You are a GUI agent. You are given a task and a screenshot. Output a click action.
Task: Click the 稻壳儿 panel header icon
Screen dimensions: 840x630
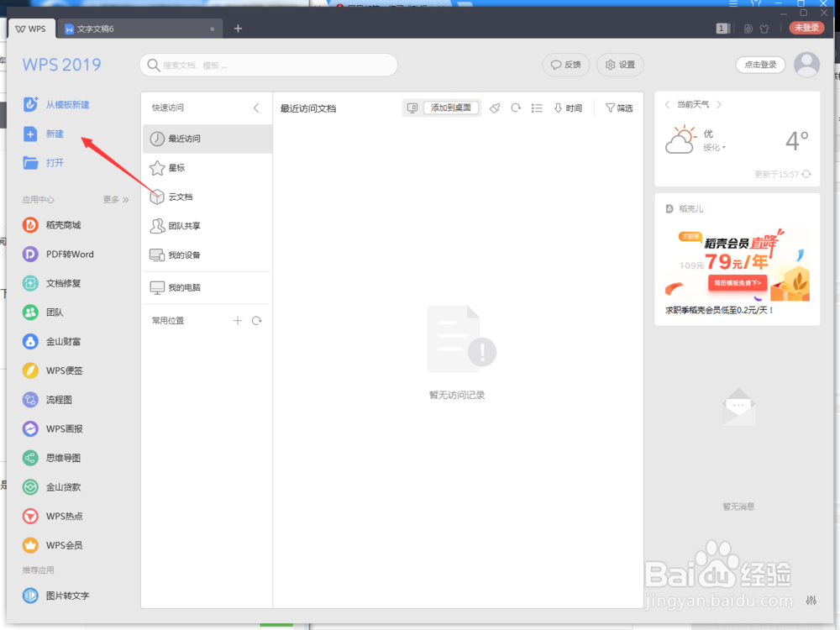tap(669, 209)
